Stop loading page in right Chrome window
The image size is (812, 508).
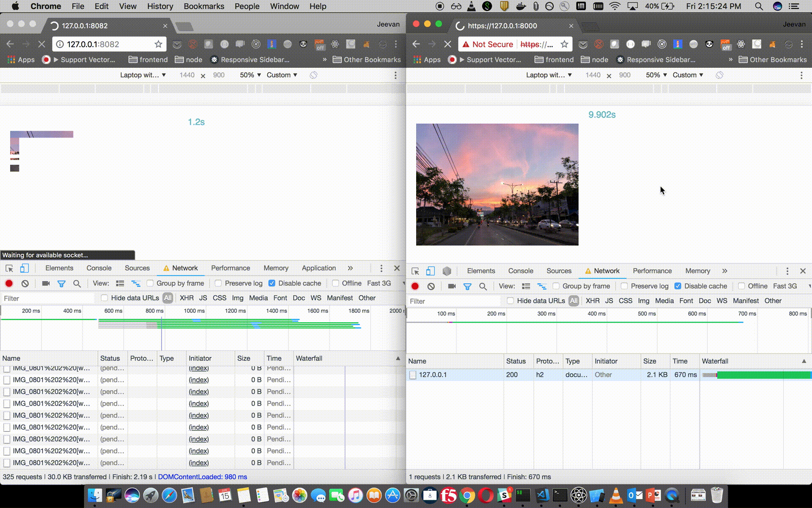pos(447,44)
